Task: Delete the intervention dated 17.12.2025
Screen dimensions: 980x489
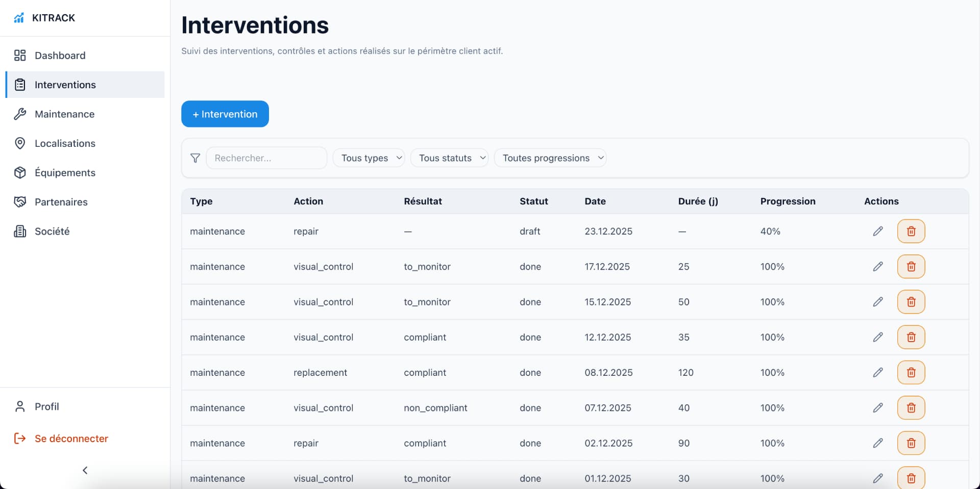Action: pos(911,267)
